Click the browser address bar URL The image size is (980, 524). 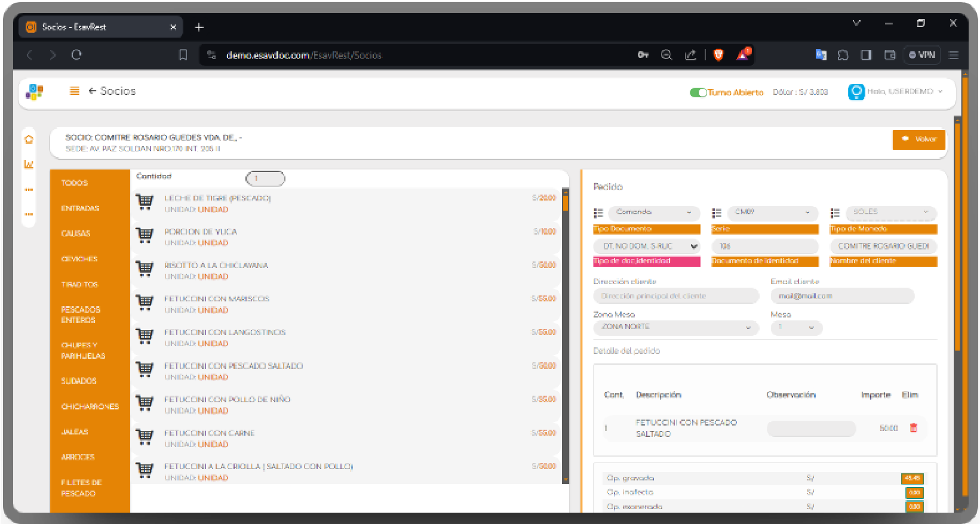(x=303, y=55)
